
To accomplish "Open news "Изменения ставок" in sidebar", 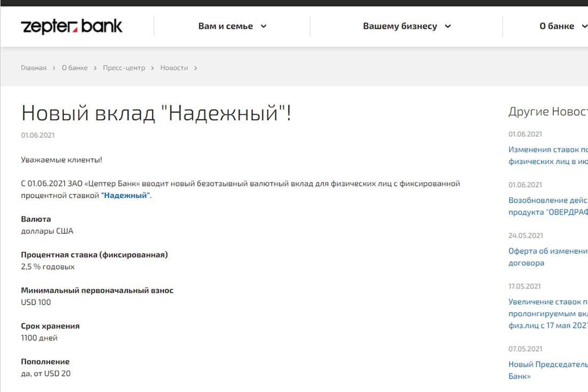I will point(548,155).
